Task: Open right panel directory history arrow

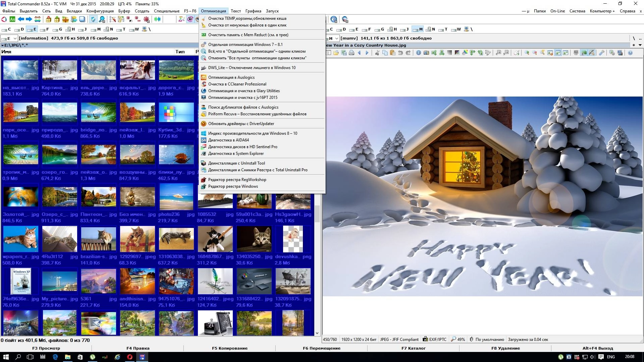Action: pyautogui.click(x=640, y=45)
